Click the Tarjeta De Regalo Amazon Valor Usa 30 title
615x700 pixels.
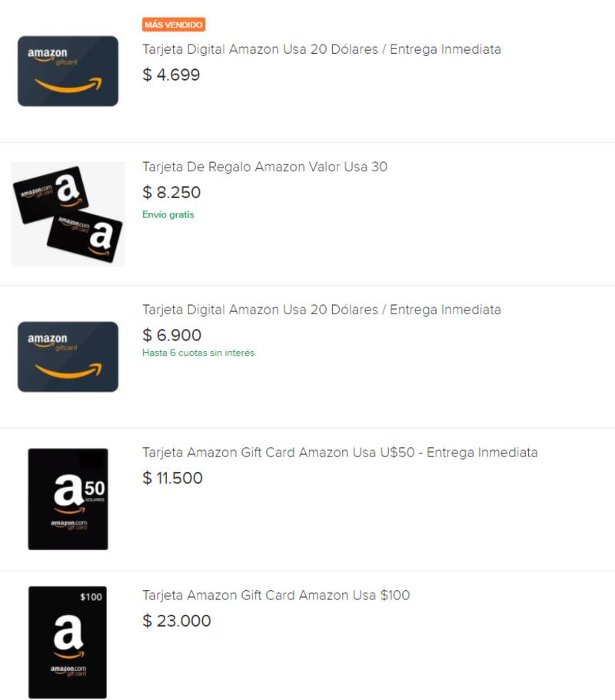(264, 167)
